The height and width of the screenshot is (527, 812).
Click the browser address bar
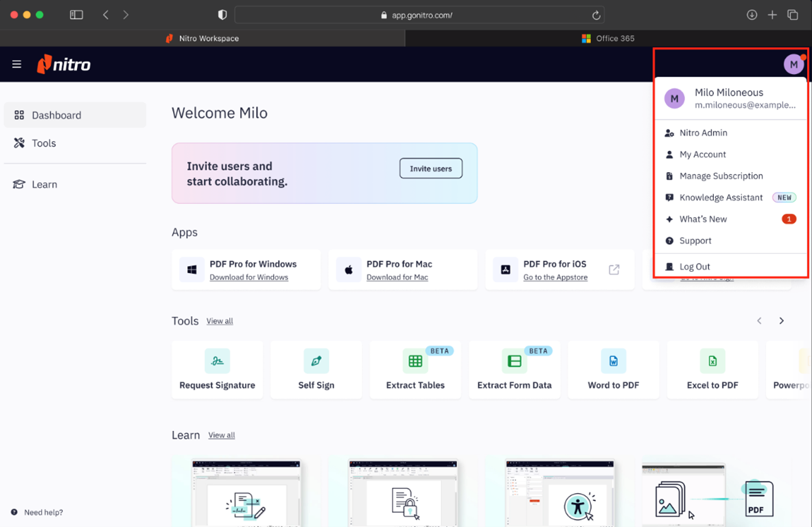click(420, 15)
